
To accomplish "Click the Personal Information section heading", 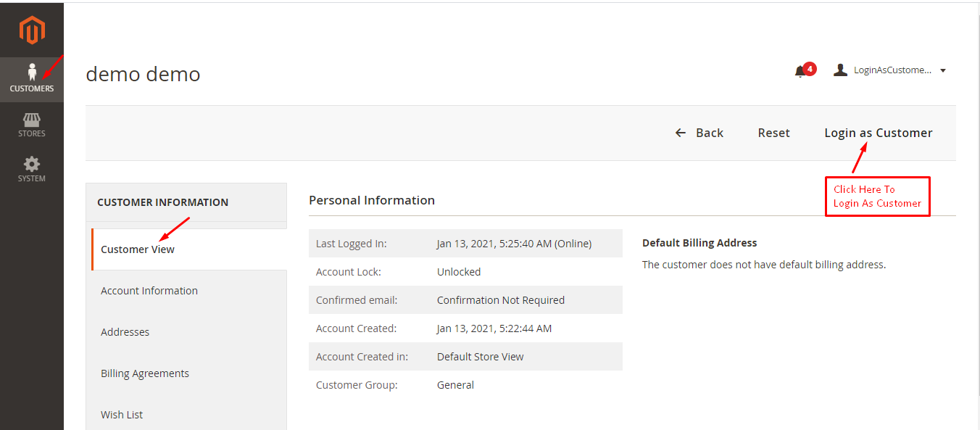I will click(x=372, y=200).
